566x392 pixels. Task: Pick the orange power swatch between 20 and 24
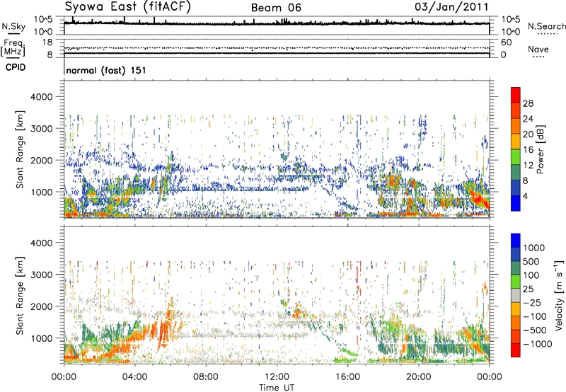coord(516,126)
